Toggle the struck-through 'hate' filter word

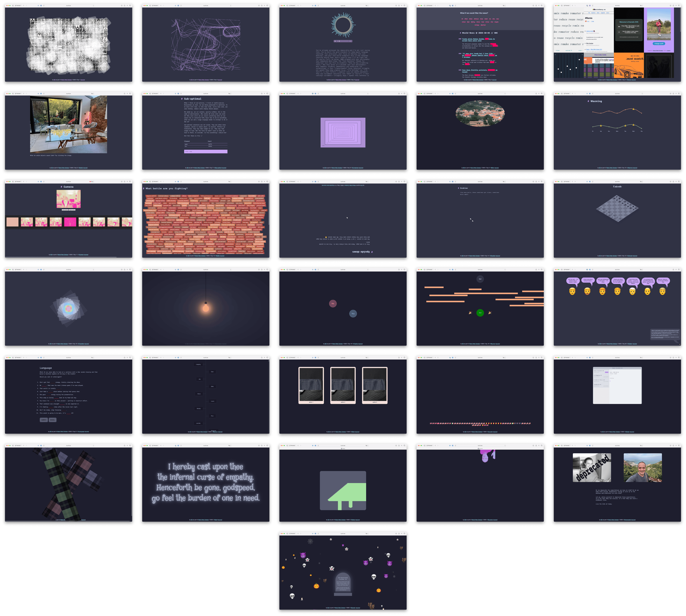pos(498,19)
